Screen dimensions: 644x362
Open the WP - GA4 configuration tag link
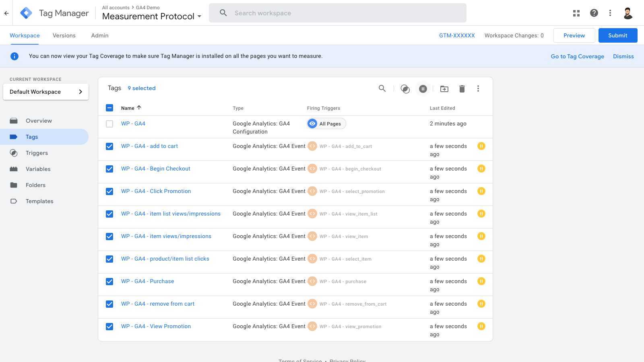pyautogui.click(x=133, y=123)
